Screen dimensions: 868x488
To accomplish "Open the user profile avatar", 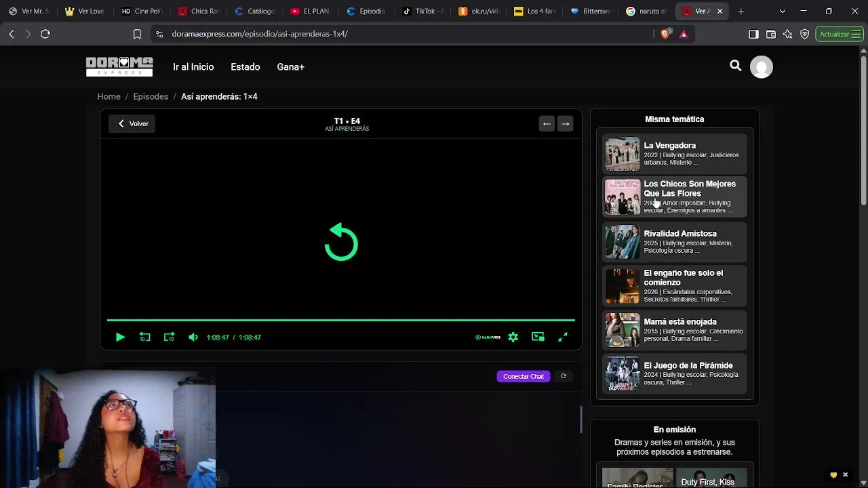I will tap(762, 66).
